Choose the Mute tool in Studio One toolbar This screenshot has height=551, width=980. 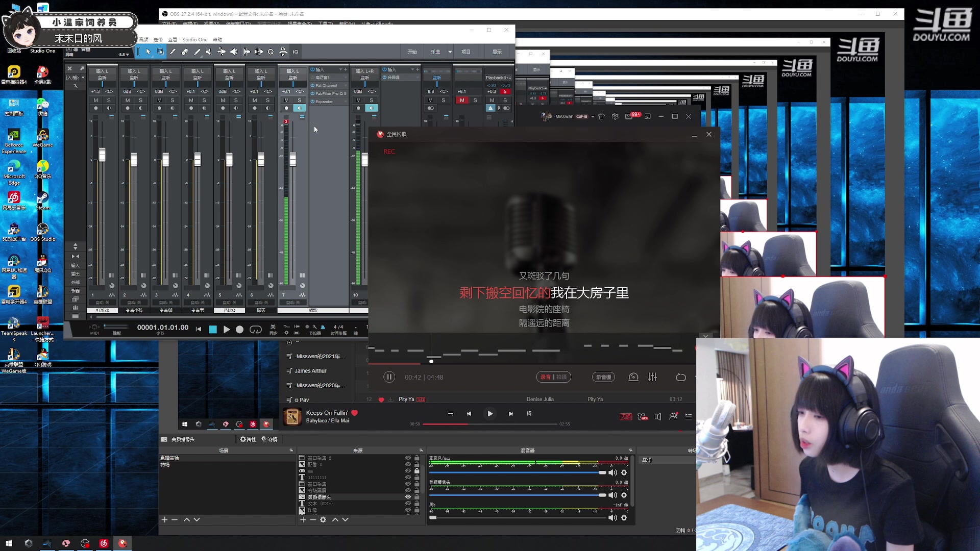[x=209, y=52]
